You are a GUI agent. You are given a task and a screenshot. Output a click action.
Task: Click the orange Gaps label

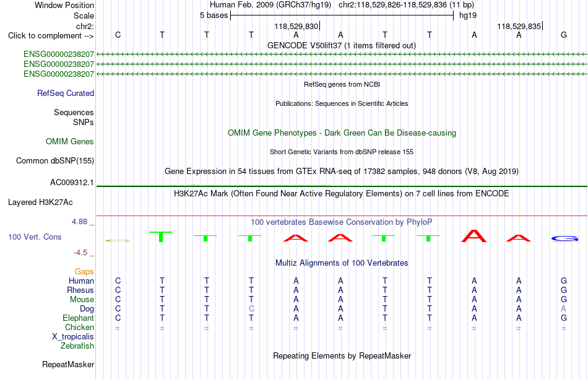coord(84,271)
